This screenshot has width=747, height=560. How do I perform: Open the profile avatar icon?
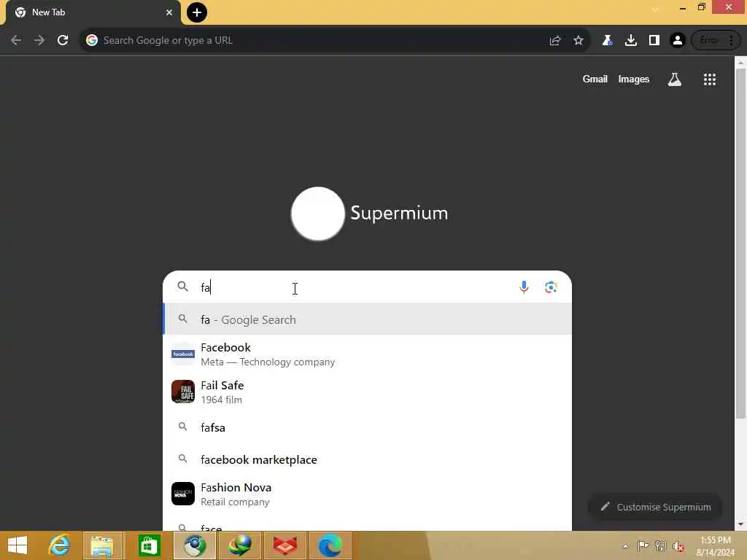(x=678, y=41)
